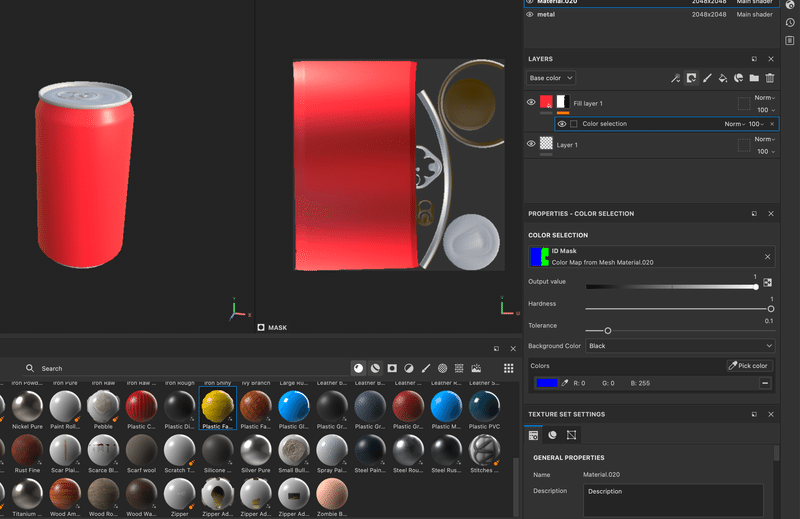Open Base color channel dropdown

[x=551, y=78]
